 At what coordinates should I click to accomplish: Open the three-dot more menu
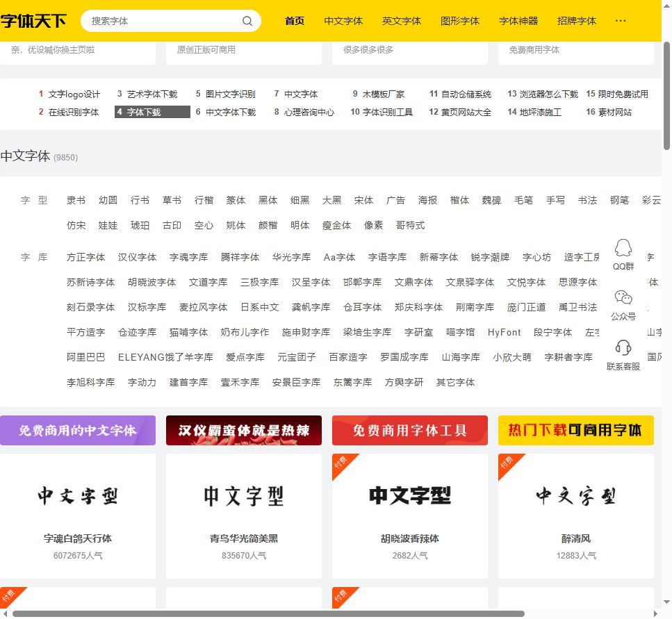[x=620, y=21]
